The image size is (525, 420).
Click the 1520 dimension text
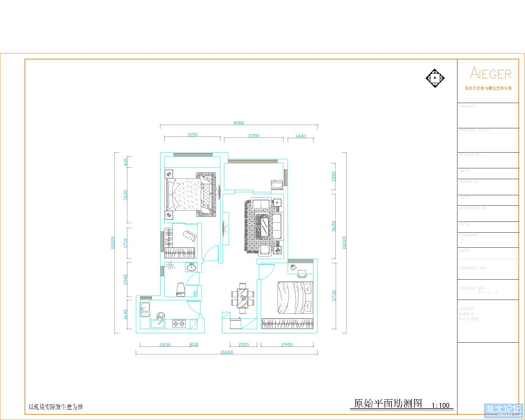[x=243, y=345]
